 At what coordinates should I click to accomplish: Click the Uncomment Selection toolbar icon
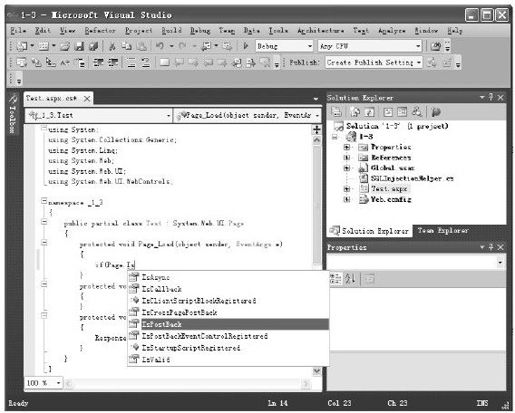click(146, 62)
